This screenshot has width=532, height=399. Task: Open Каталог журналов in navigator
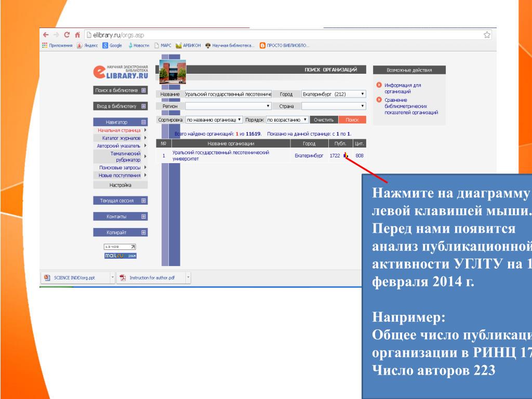(x=121, y=138)
